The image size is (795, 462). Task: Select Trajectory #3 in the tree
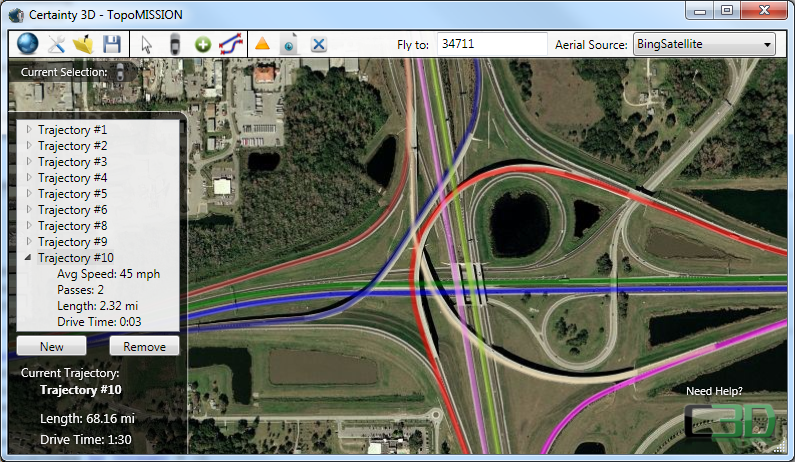tap(72, 162)
